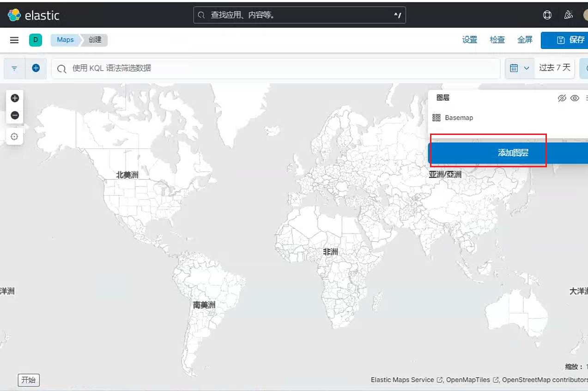Click the Elastic logo
Image resolution: width=588 pixels, height=391 pixels.
(34, 15)
